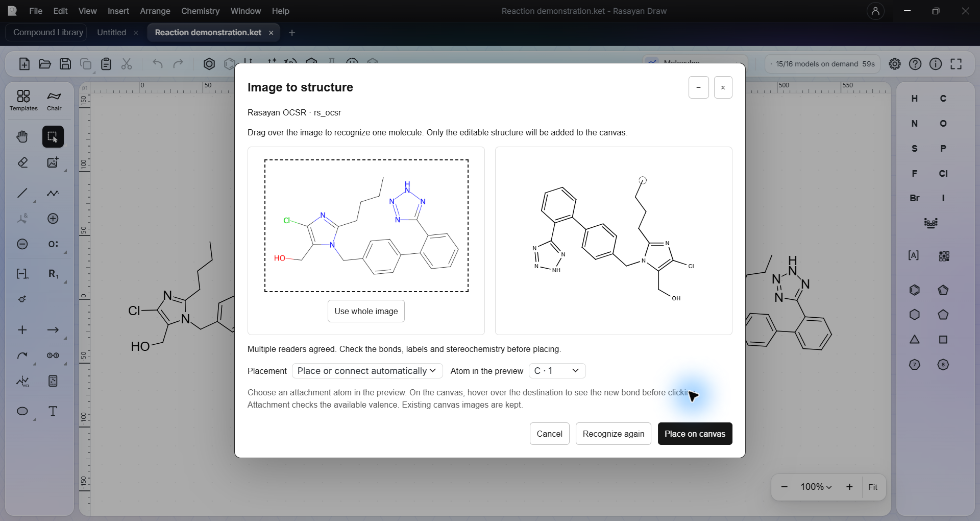Click Cancel in the dialog
Screen dimensions: 980x521
pos(549,434)
